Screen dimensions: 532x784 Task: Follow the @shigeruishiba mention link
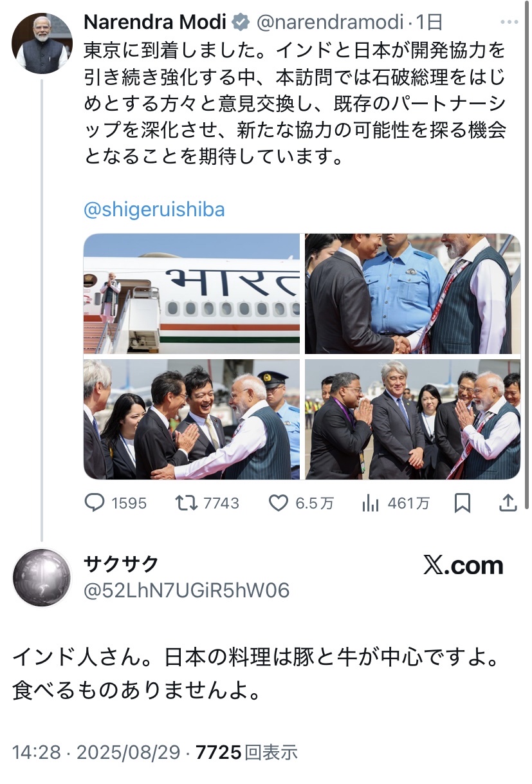point(154,210)
